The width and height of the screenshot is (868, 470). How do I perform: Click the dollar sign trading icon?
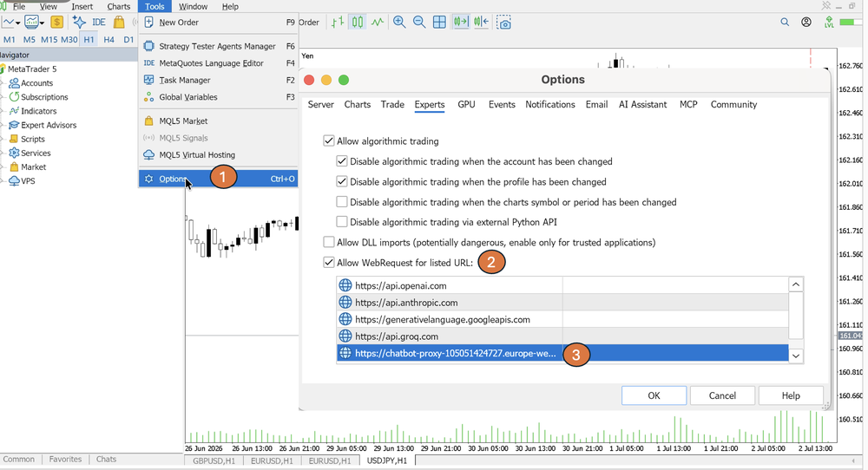pos(56,23)
